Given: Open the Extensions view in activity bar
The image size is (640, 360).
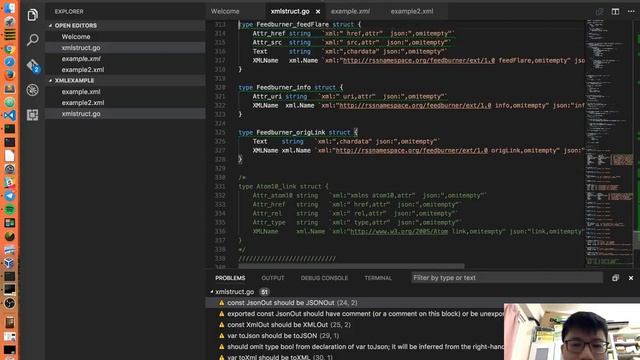Looking at the screenshot, I should click(x=33, y=115).
